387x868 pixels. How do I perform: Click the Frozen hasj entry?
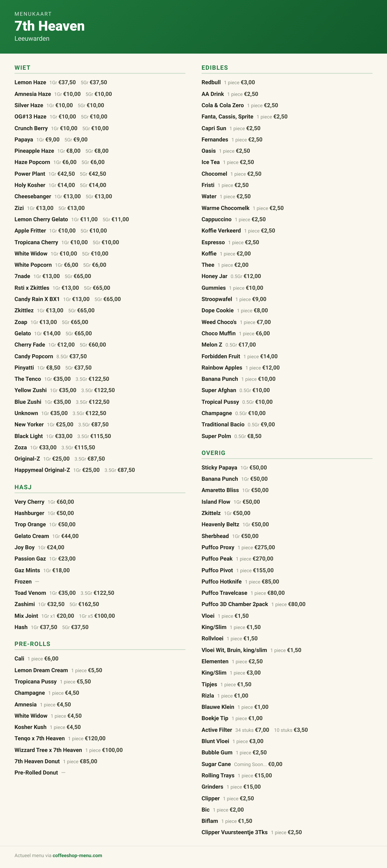(x=27, y=582)
